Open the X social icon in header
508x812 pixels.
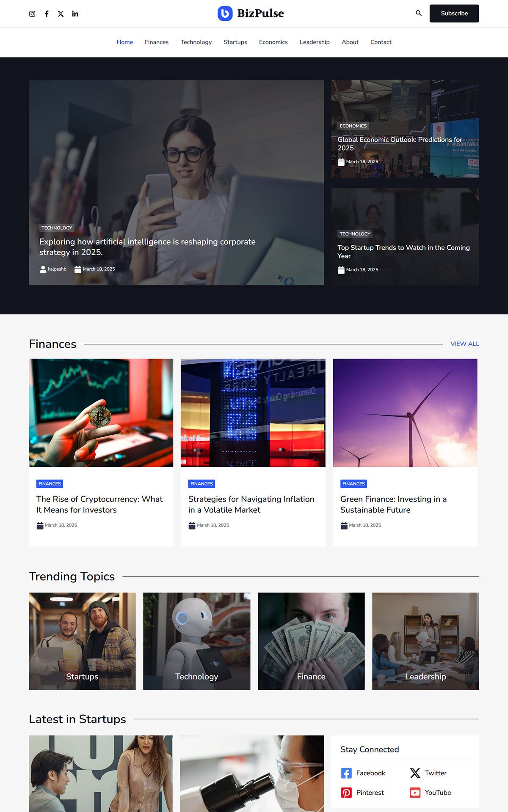[61, 14]
